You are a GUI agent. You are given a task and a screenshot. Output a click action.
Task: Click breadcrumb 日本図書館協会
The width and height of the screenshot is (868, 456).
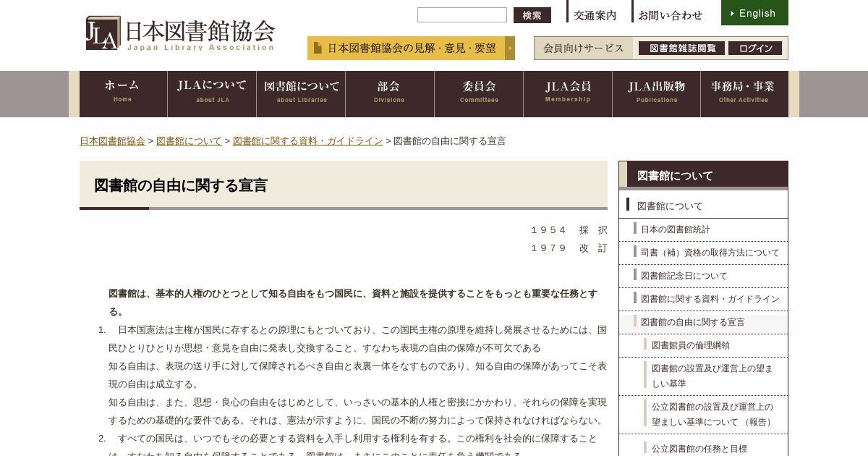coord(112,141)
